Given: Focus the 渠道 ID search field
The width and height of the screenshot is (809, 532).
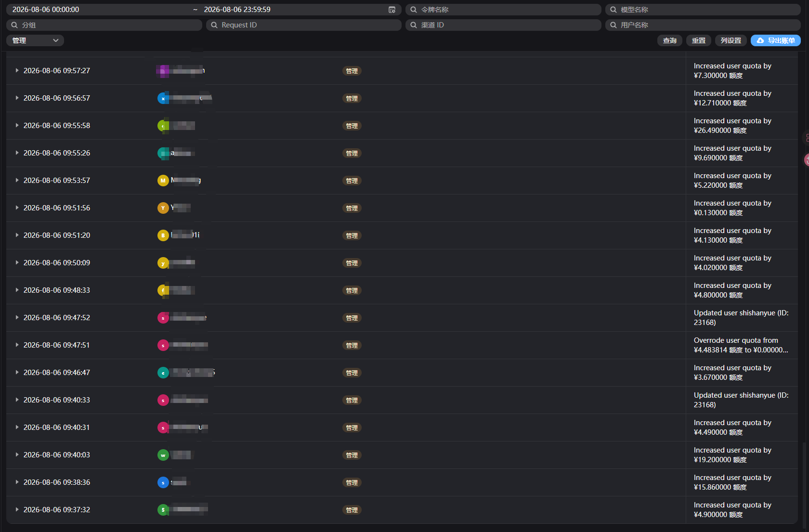Looking at the screenshot, I should (x=503, y=25).
